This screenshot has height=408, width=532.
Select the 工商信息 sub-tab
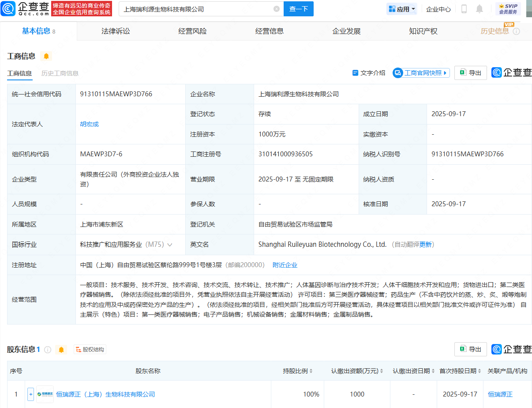(19, 73)
